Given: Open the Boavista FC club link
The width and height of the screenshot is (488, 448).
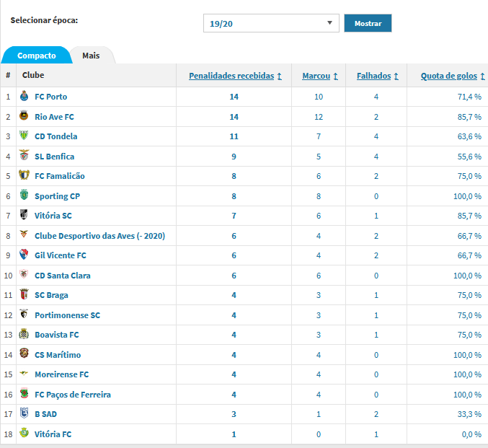Looking at the screenshot, I should click(x=57, y=335).
